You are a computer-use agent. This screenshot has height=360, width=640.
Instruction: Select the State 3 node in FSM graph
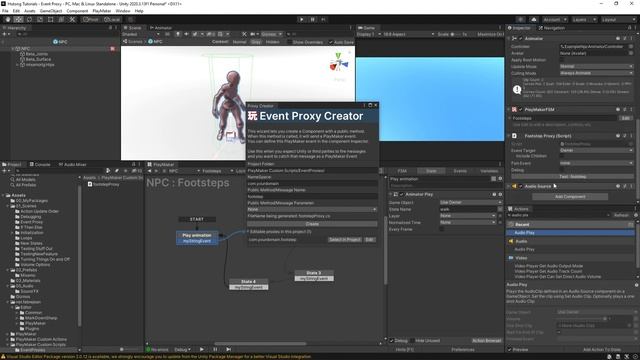(314, 273)
